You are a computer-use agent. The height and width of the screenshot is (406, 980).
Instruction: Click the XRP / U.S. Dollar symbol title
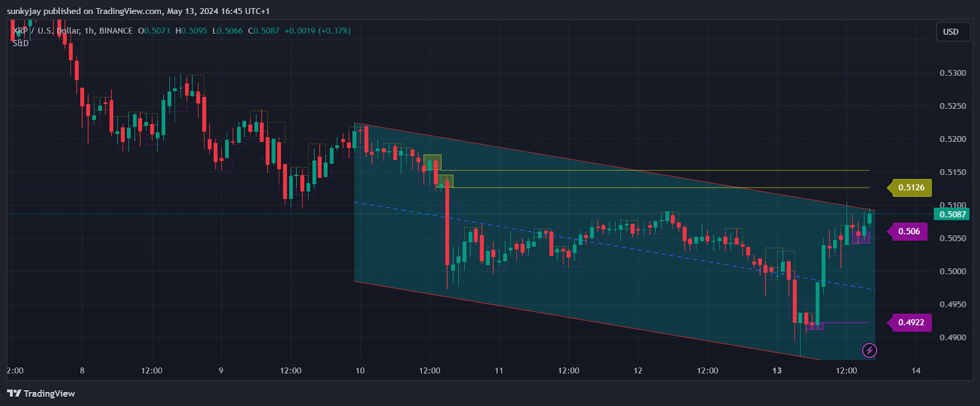tap(46, 31)
